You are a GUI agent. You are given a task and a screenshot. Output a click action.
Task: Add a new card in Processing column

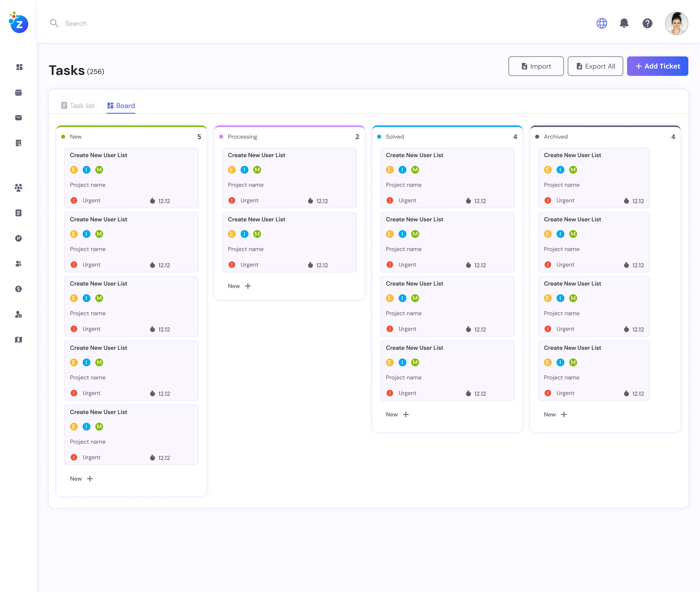(x=239, y=286)
